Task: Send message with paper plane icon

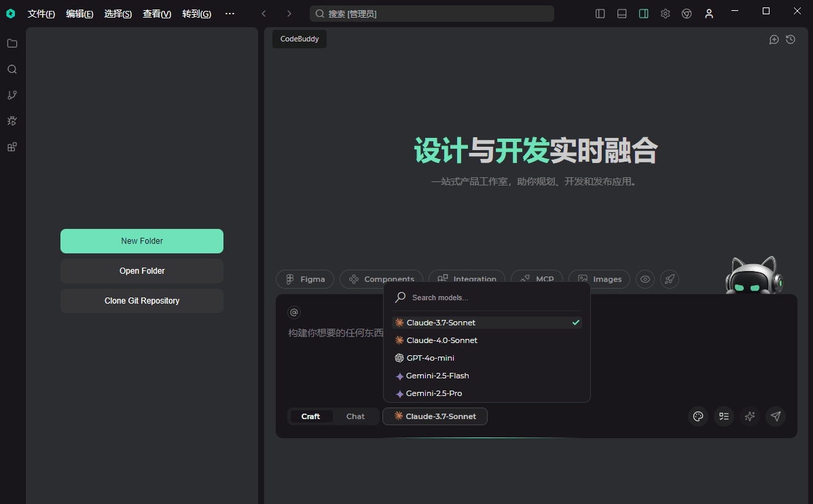Action: point(776,416)
